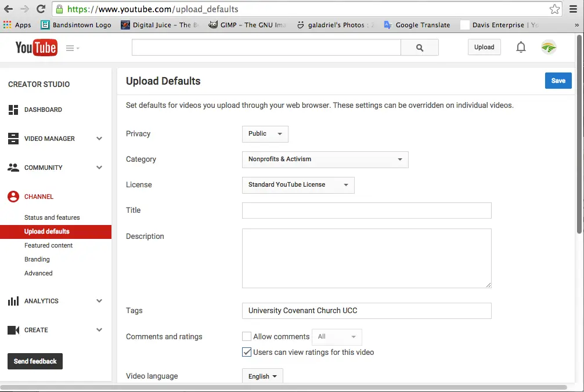
Task: Click the blue Save button
Action: (x=558, y=81)
